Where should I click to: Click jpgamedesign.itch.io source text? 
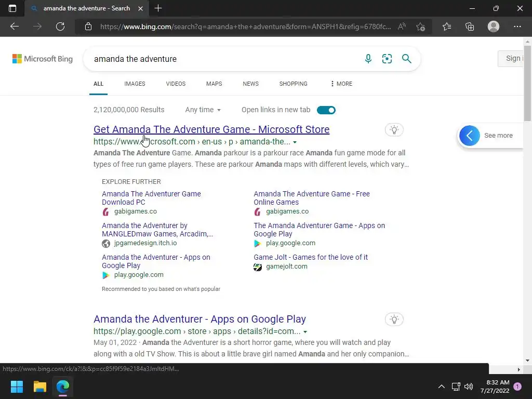click(145, 243)
